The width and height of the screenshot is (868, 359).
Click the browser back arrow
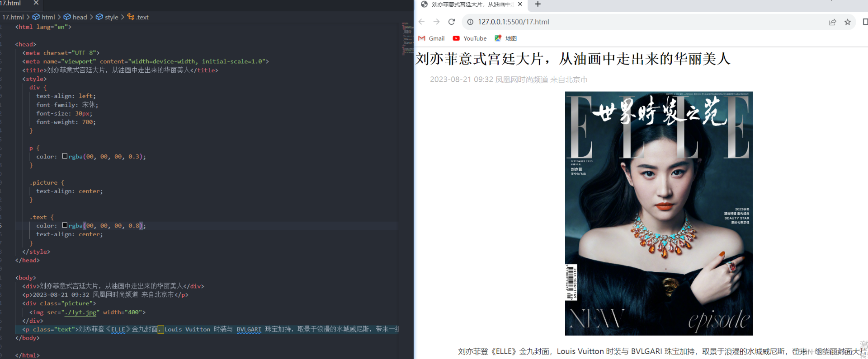point(421,22)
